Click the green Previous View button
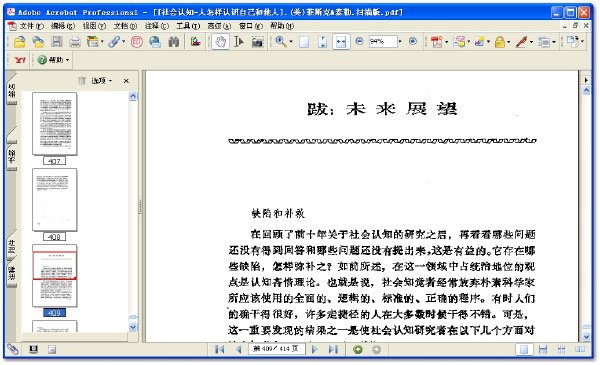Viewport: 600px width, 365px height. [x=358, y=349]
